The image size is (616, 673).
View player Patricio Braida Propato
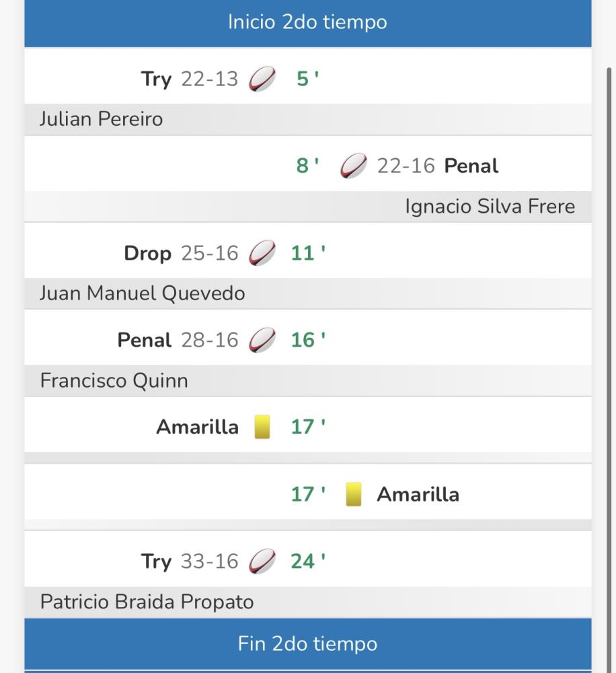(x=147, y=601)
